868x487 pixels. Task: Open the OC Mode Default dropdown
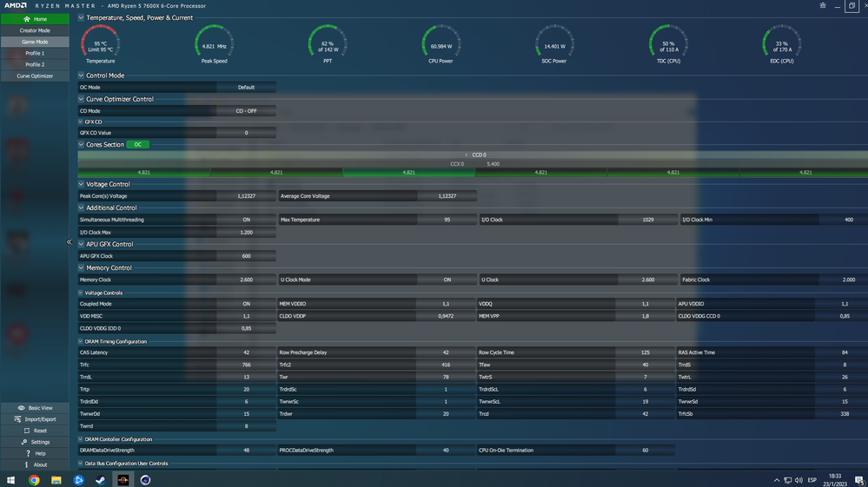[x=247, y=88]
